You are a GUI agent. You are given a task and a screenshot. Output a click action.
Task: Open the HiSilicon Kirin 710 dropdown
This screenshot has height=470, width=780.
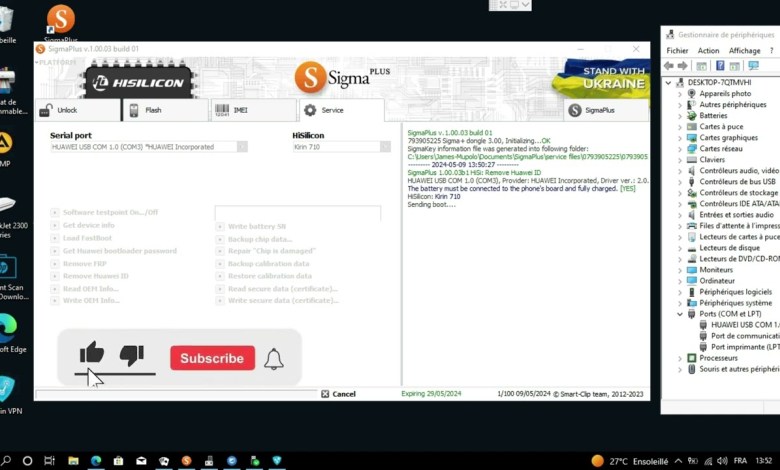pos(384,147)
